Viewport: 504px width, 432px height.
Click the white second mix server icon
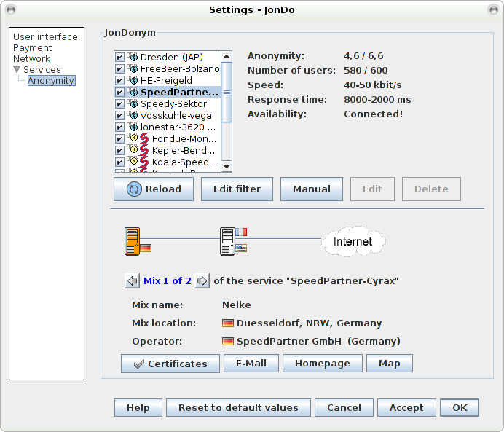point(227,241)
